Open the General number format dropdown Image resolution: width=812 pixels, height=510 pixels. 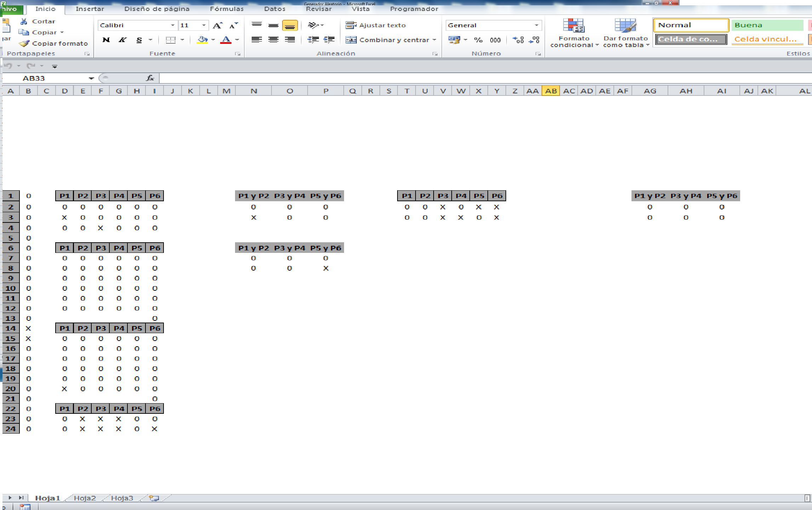(x=537, y=25)
